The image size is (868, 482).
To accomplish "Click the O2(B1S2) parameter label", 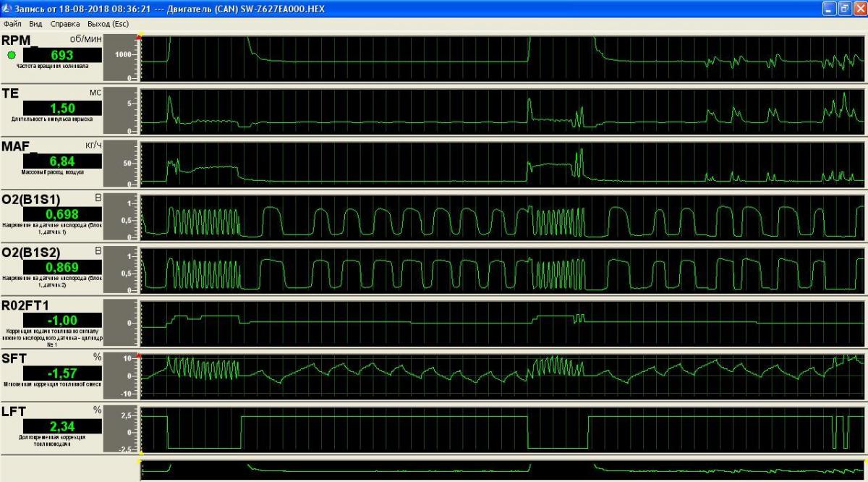I will point(31,253).
